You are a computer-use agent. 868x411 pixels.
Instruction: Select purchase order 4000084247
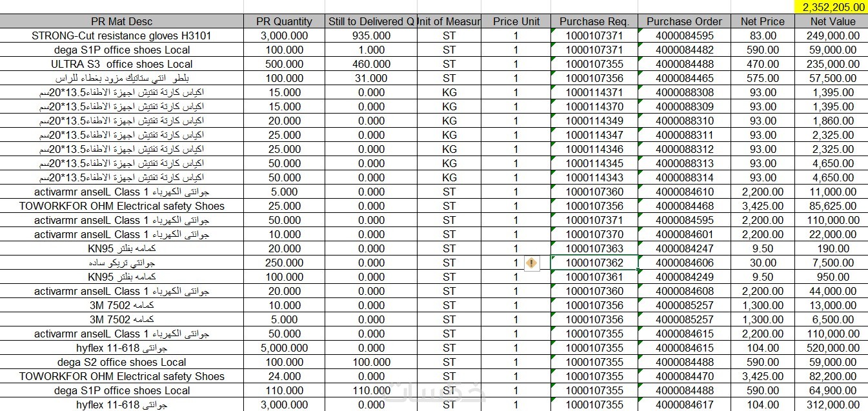pyautogui.click(x=685, y=248)
